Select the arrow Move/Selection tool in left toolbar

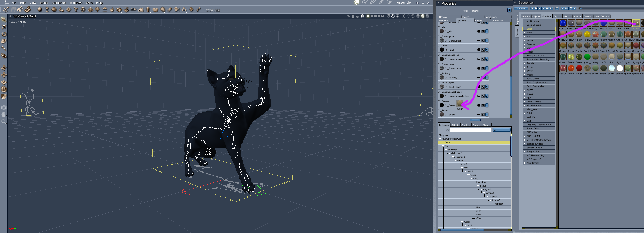tap(4, 19)
